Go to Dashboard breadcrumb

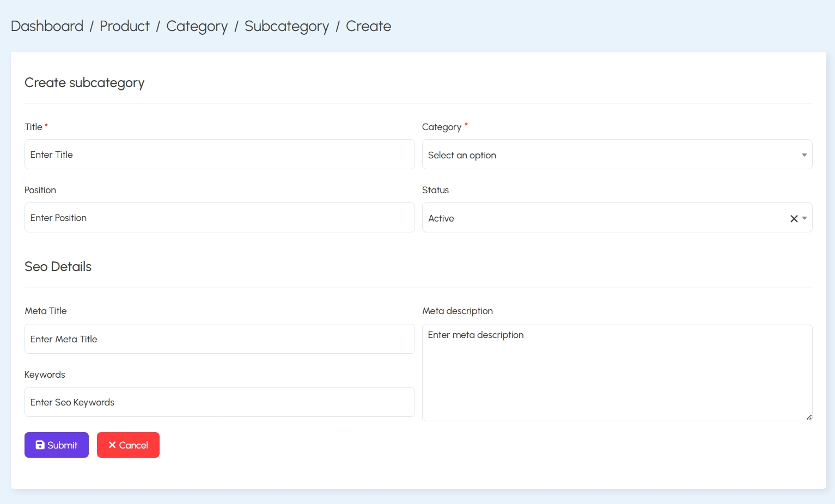[47, 26]
